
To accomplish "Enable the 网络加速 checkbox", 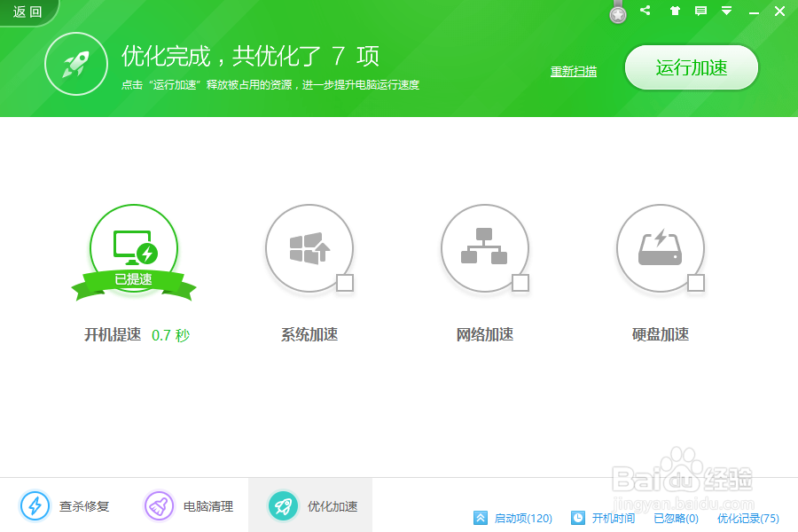I will click(520, 283).
